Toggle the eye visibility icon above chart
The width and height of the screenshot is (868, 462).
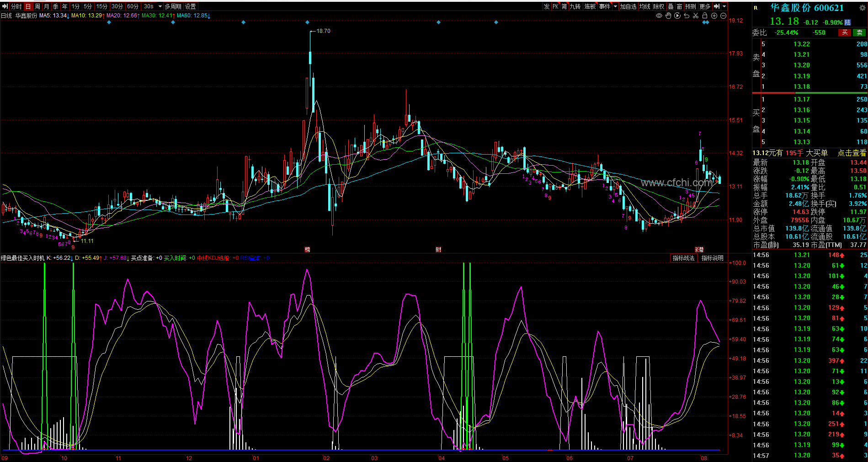[659, 16]
